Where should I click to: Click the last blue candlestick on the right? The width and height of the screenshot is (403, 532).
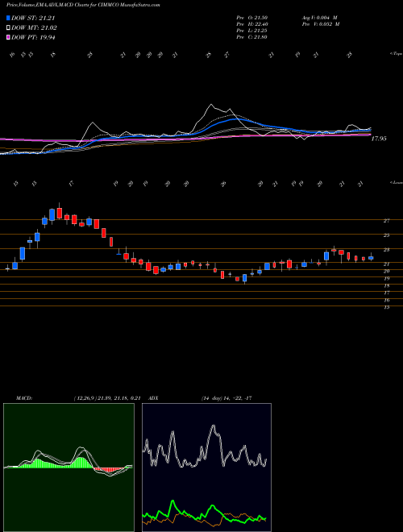click(x=371, y=257)
